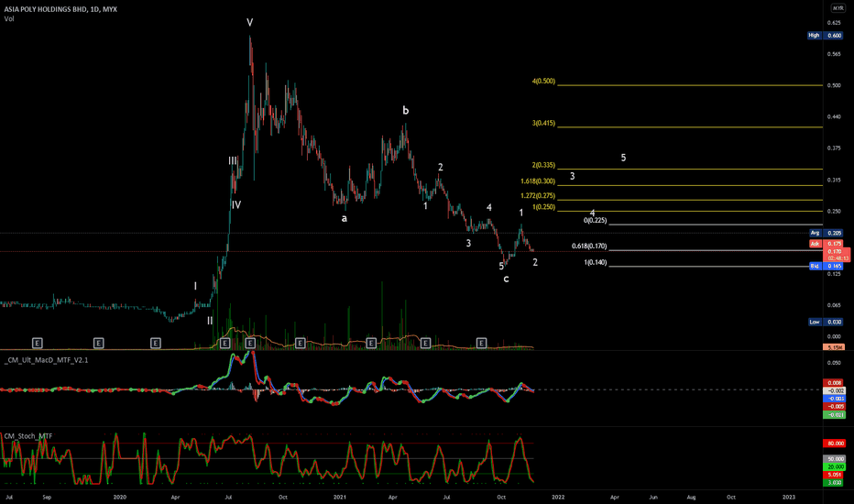Click the wave V label at the peak
The height and width of the screenshot is (504, 854).
click(x=249, y=23)
